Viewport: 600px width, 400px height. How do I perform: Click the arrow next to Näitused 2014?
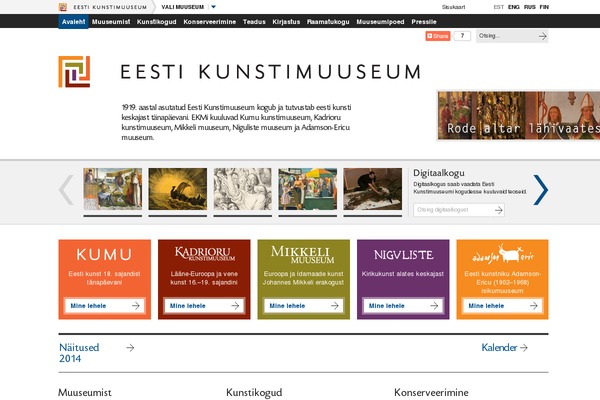[130, 348]
